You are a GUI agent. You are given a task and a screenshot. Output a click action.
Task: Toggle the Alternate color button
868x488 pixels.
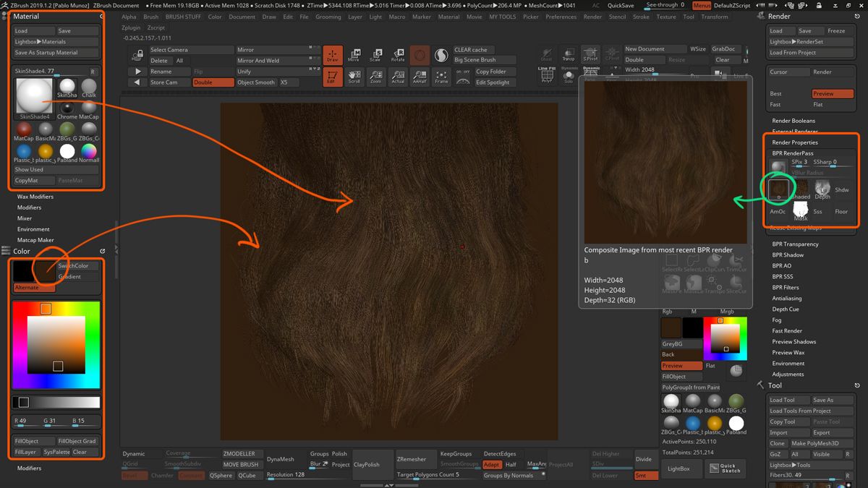[x=35, y=288]
